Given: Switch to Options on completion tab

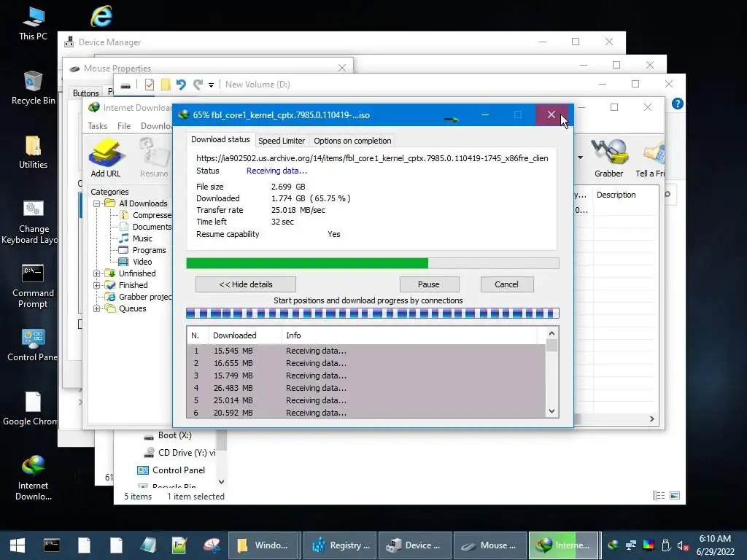Looking at the screenshot, I should tap(352, 141).
